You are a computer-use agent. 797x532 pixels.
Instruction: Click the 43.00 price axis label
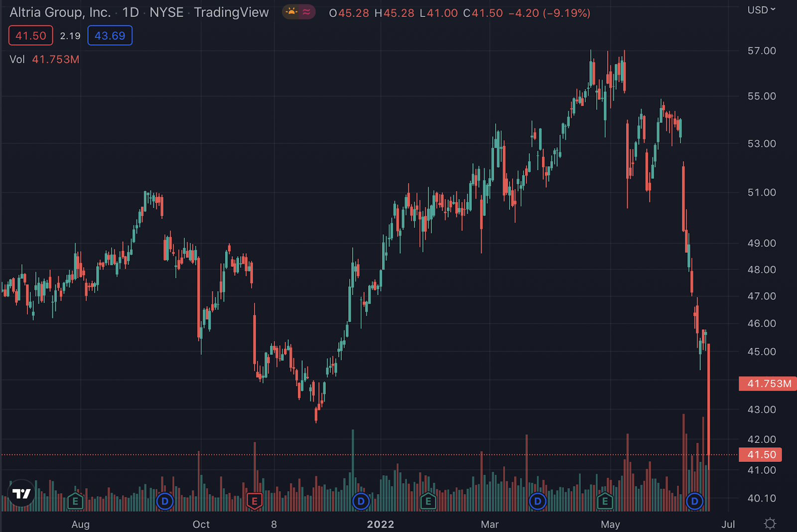point(762,410)
